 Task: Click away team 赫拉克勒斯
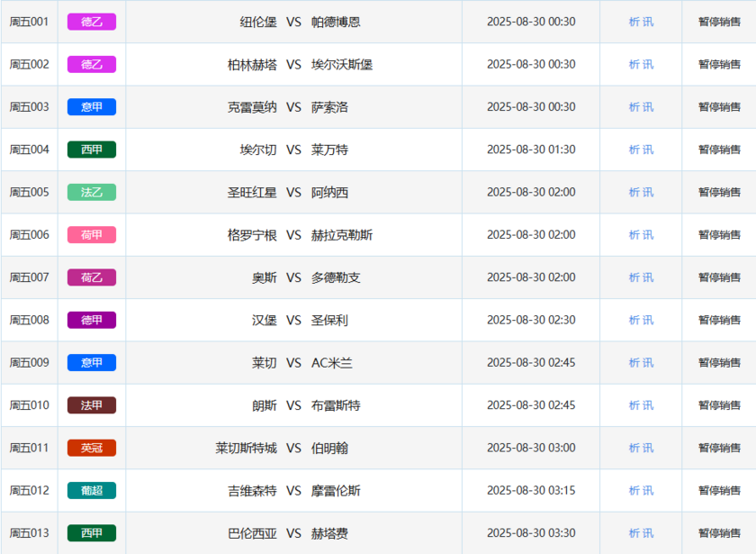pyautogui.click(x=342, y=235)
